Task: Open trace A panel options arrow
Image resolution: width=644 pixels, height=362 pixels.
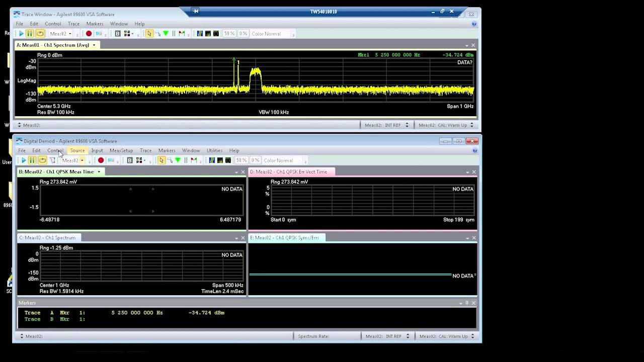Action: pyautogui.click(x=466, y=45)
